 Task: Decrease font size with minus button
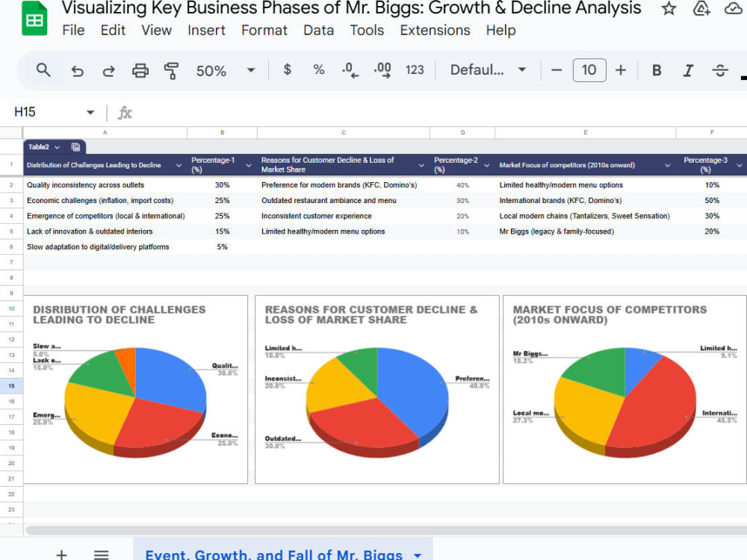point(557,70)
